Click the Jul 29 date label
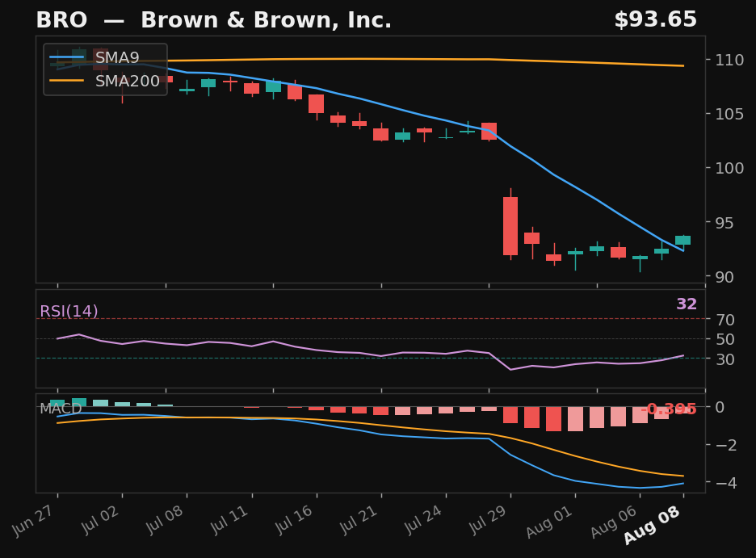 [488, 519]
